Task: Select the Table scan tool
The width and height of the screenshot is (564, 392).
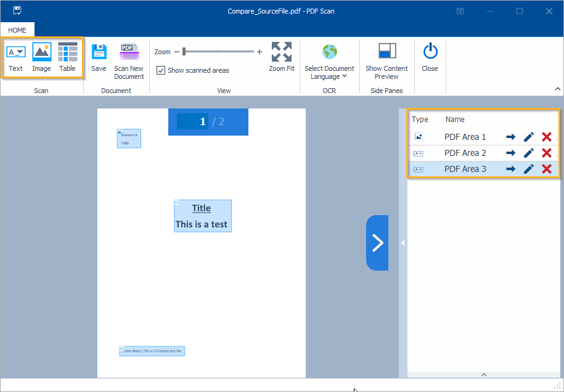Action: pos(67,58)
